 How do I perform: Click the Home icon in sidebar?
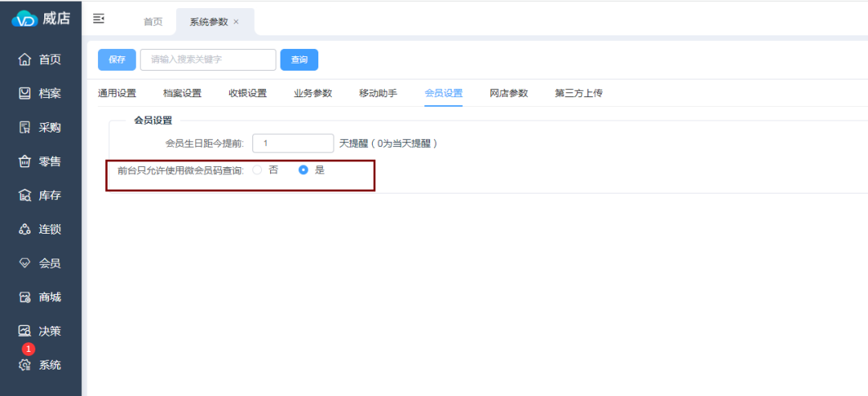tap(24, 59)
